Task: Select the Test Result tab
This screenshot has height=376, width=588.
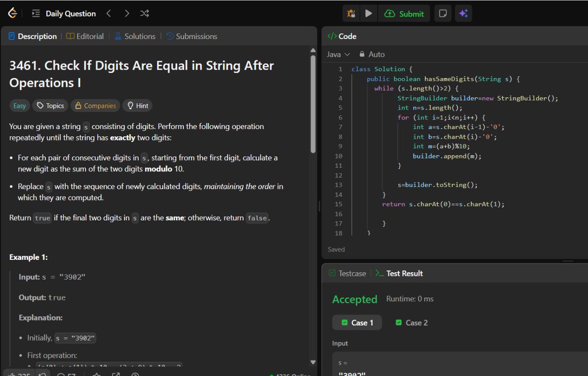Action: point(399,273)
